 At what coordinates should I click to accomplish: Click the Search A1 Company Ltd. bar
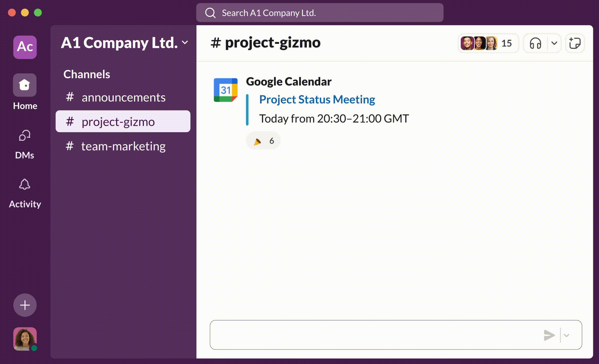coord(320,13)
